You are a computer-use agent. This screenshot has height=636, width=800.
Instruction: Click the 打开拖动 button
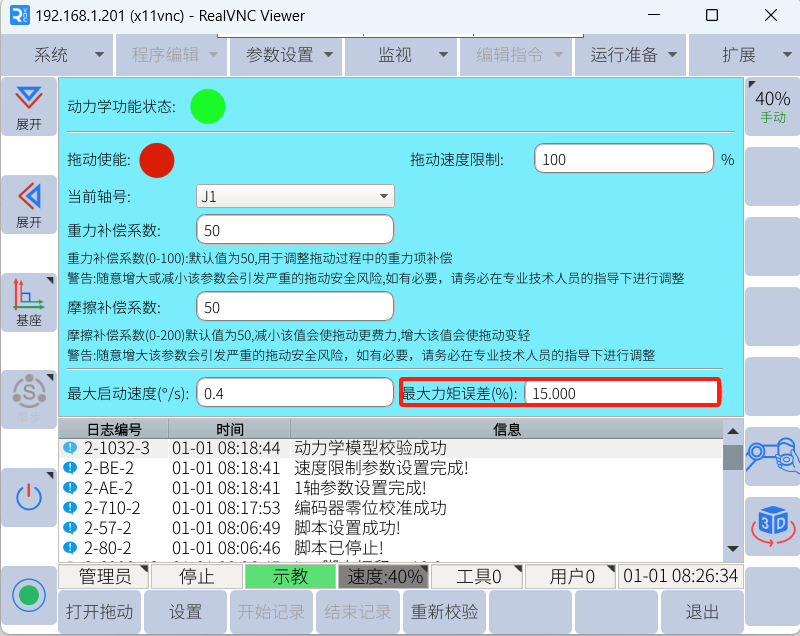point(100,611)
